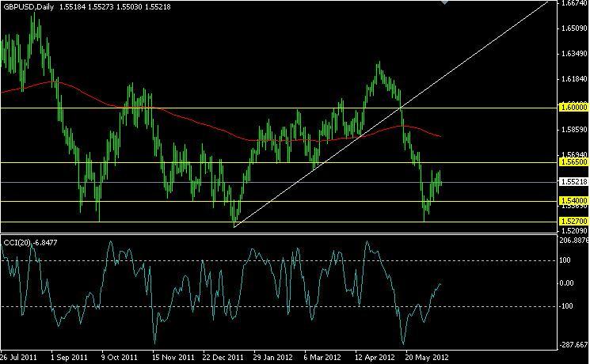Click the 12 Apr 2012 date label
Image resolution: width=590 pixels, height=364 pixels.
[x=375, y=357]
